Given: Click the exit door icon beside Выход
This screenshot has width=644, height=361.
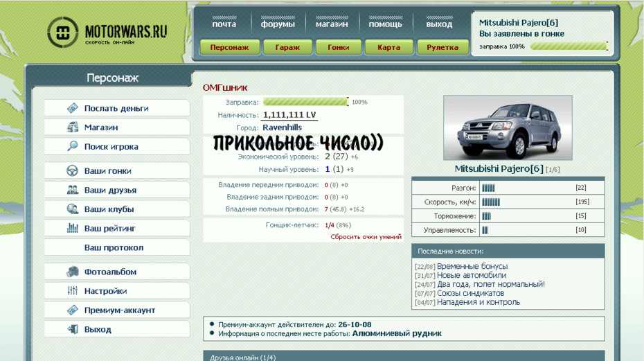Looking at the screenshot, I should pos(72,329).
